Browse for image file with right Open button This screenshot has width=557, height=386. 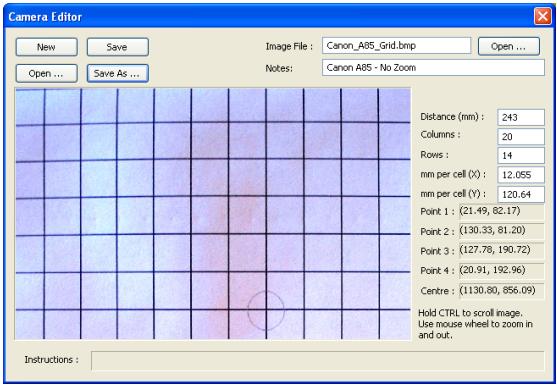tap(509, 47)
